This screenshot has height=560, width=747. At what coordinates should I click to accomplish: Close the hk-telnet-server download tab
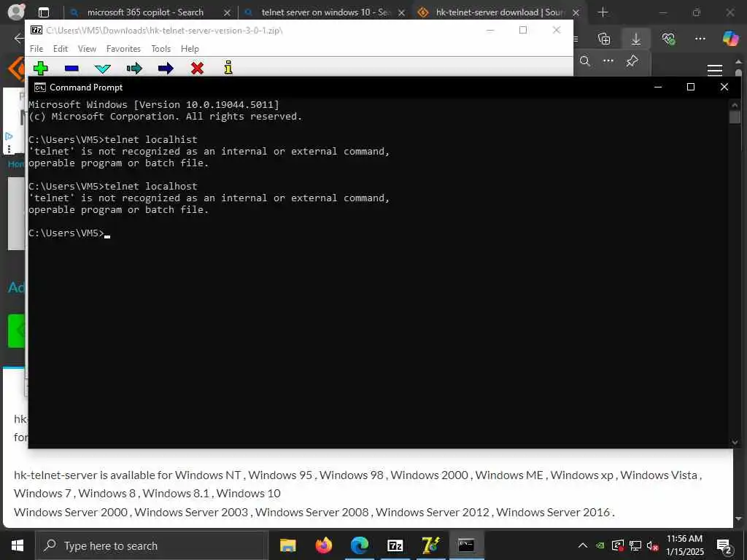click(576, 13)
